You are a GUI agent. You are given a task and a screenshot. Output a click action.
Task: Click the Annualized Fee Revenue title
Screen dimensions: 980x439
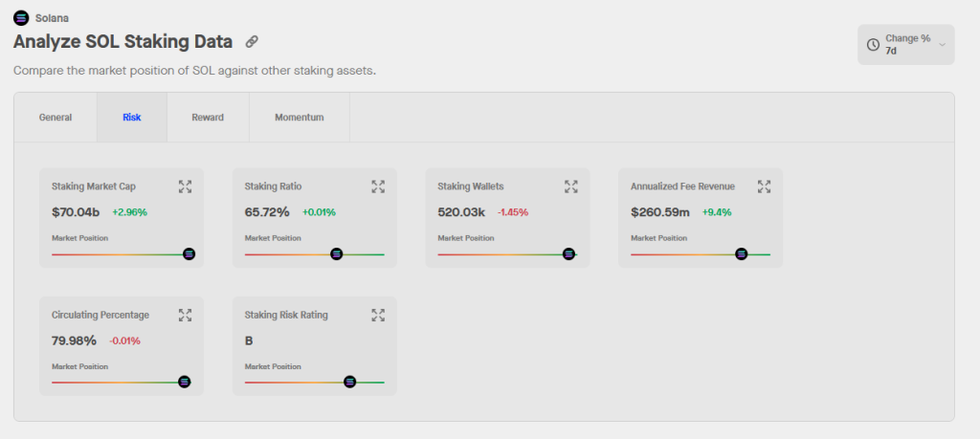pos(682,187)
